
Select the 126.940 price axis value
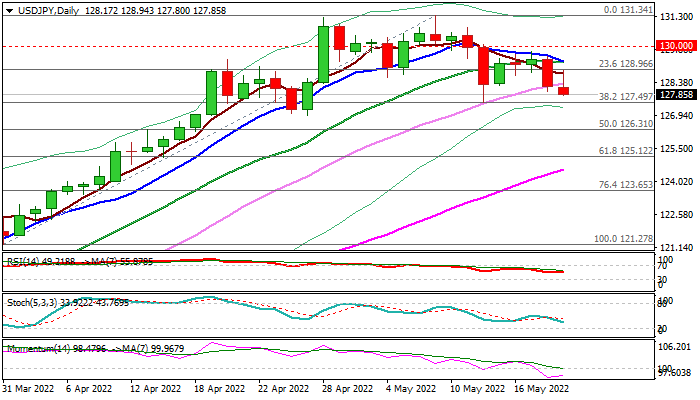click(x=676, y=116)
